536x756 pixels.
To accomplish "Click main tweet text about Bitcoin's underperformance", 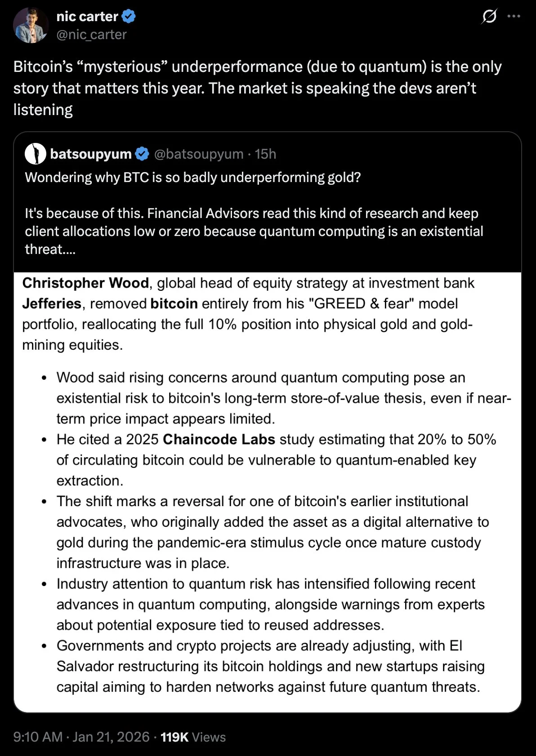I will pos(257,88).
